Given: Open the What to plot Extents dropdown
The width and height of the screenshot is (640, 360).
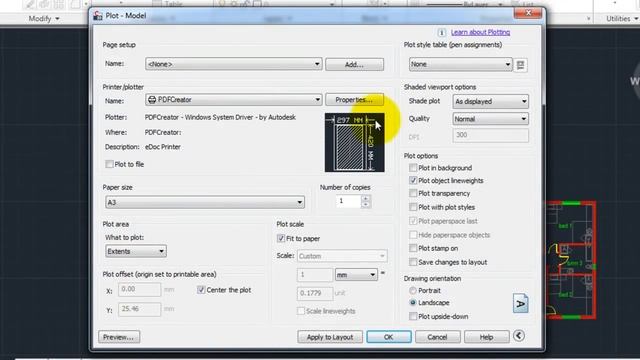Looking at the screenshot, I should (136, 251).
